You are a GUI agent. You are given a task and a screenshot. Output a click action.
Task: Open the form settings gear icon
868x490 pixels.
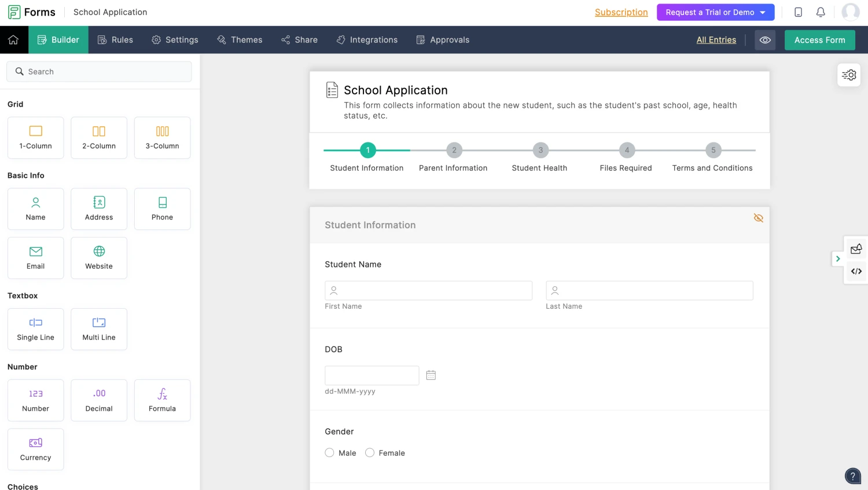pyautogui.click(x=848, y=75)
